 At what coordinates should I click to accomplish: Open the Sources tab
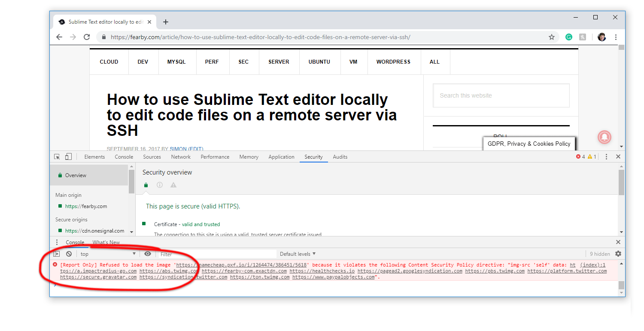pos(152,157)
